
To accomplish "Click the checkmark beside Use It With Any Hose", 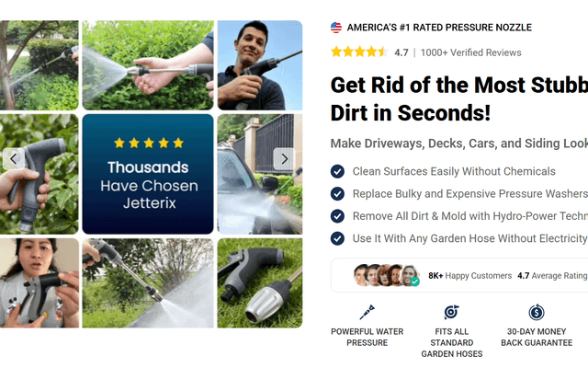I will pos(337,238).
